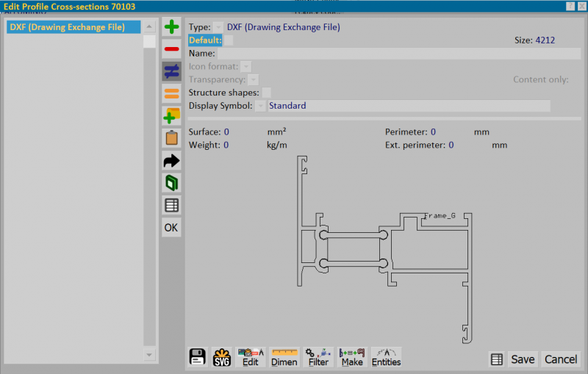588x374 pixels.
Task: Open the Type dropdown
Action: tap(218, 27)
